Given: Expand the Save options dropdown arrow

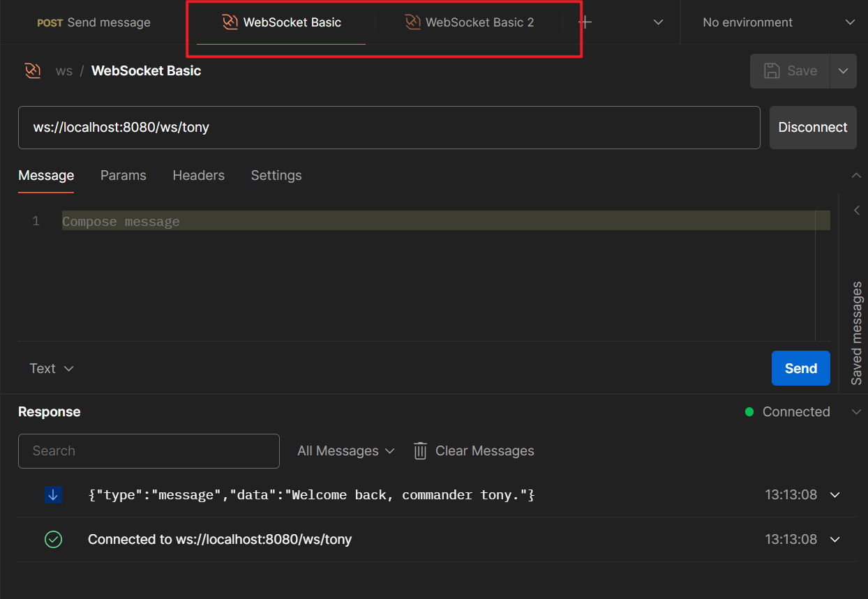Looking at the screenshot, I should [843, 70].
